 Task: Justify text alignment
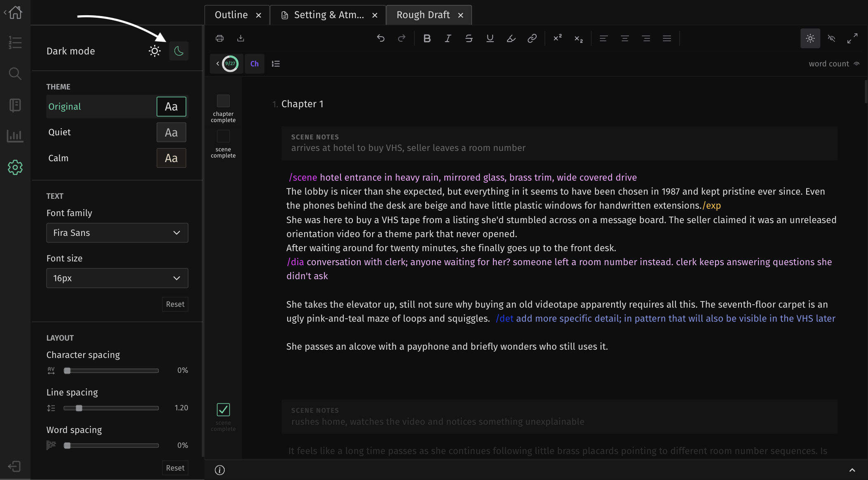pos(667,38)
